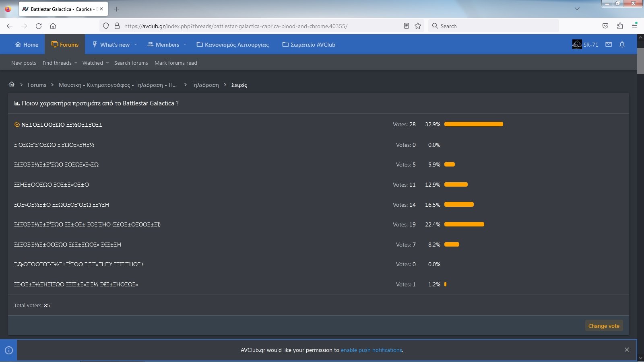Click Votes: 14 count

(404, 205)
